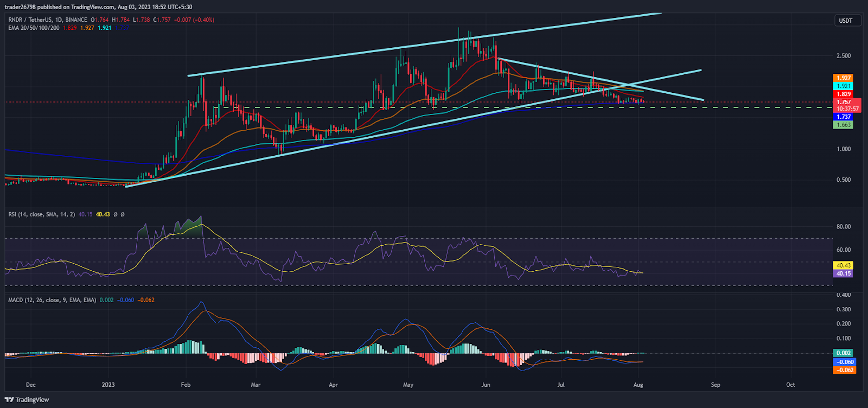Click the low value L1.738 in legend
Screen dimensions: 868x408
click(x=142, y=20)
